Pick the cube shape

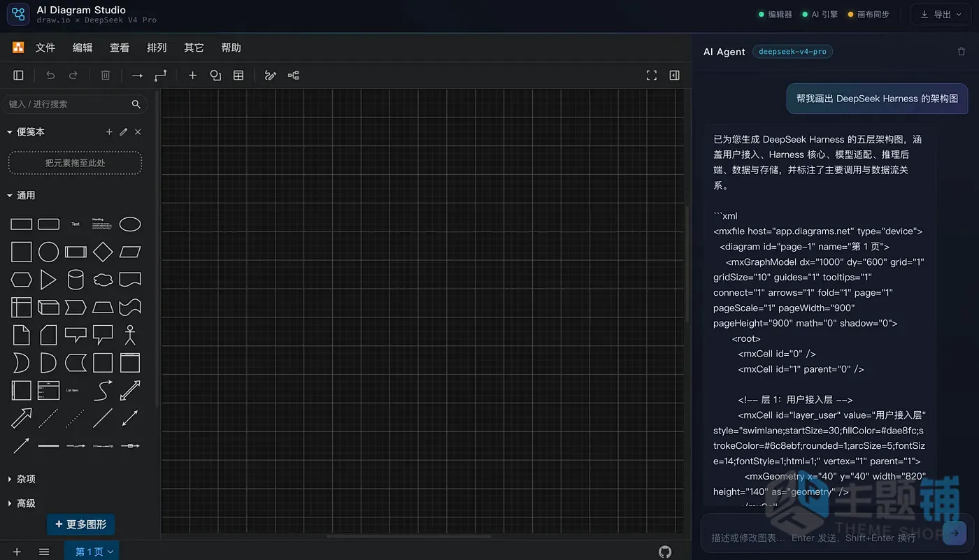click(48, 307)
